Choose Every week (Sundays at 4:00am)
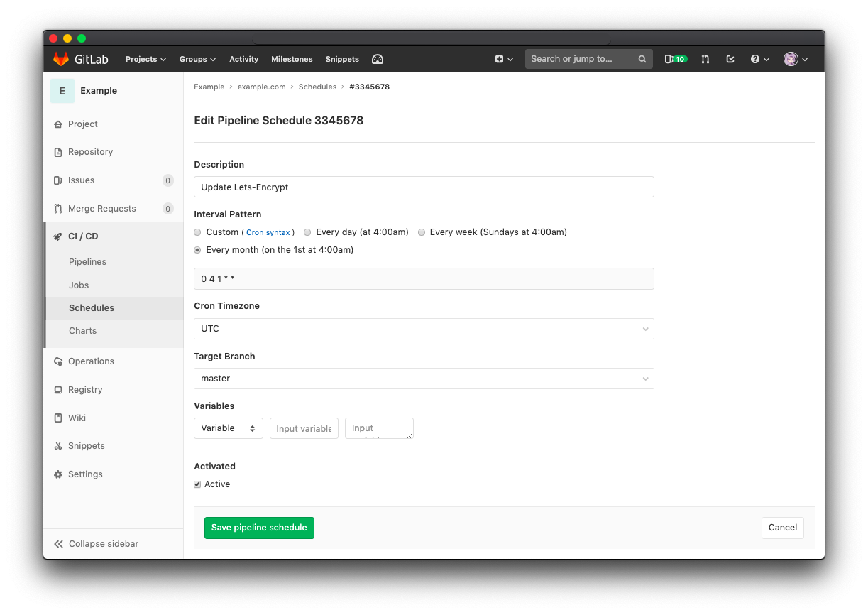The image size is (868, 615). coord(422,232)
